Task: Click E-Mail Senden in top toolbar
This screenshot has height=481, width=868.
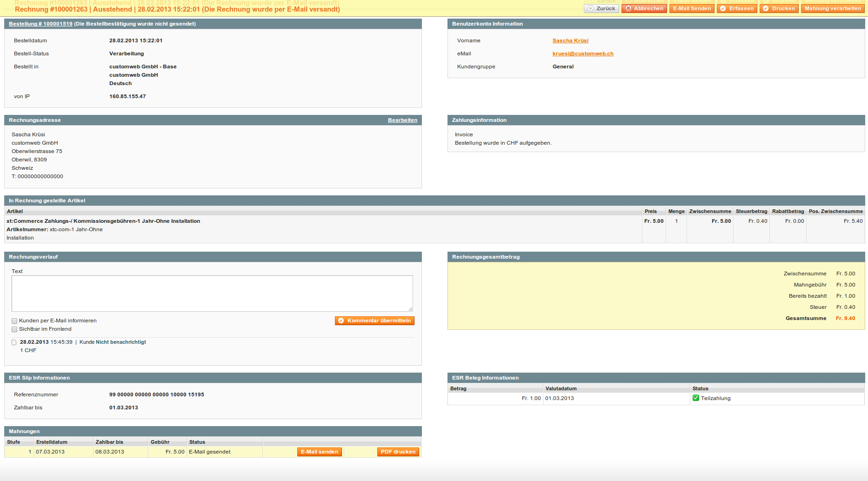Action: tap(692, 8)
